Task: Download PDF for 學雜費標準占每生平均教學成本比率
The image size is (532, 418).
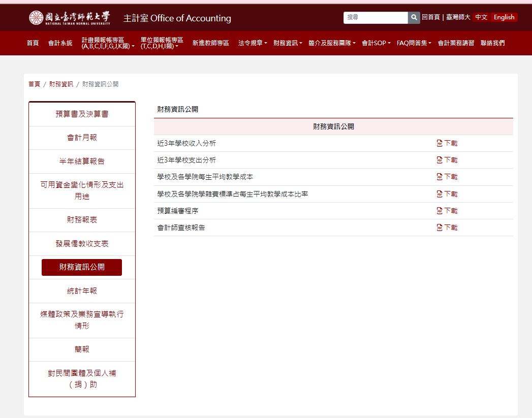Action: [447, 194]
